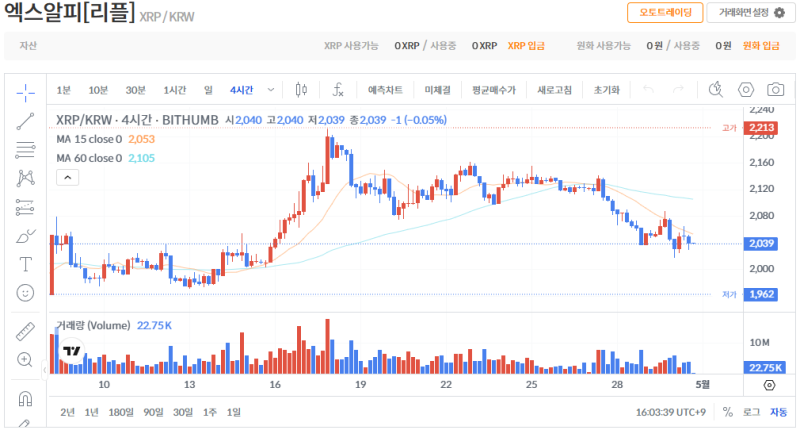
Task: Click the XRP/KRW · 4시간 · BITHUMB title
Action: click(x=137, y=120)
